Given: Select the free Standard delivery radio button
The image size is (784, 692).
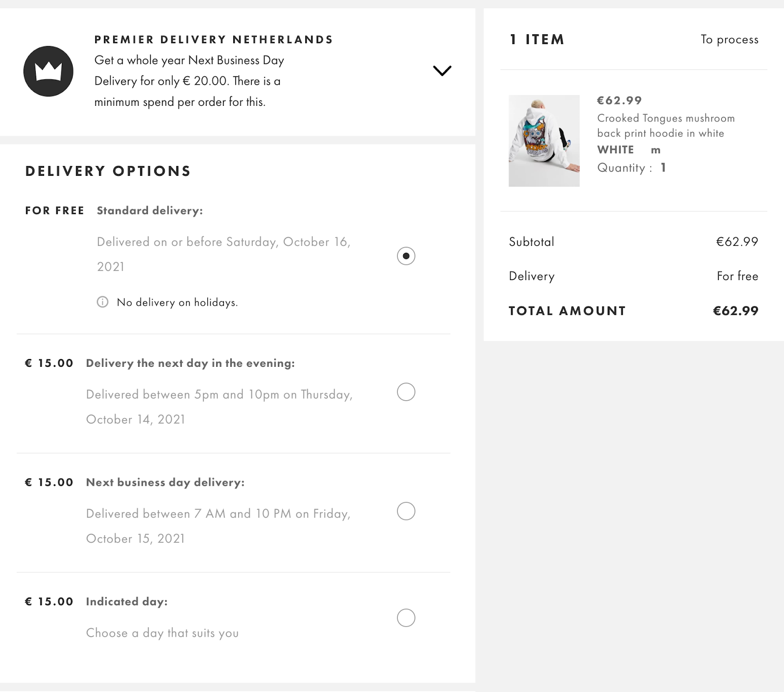Looking at the screenshot, I should coord(406,256).
